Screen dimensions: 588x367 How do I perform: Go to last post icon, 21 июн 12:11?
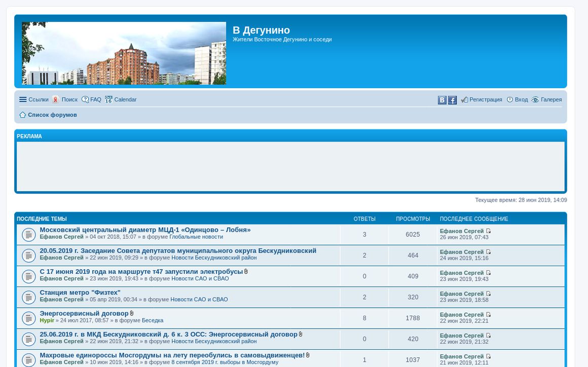pos(488,356)
